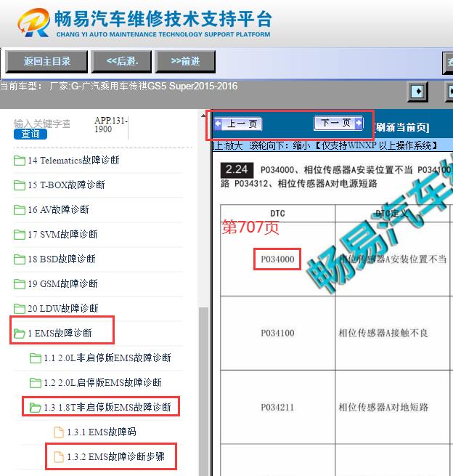
Task: Click current vehicle text 传祺GS5 Super2015-2016
Action: 183,86
